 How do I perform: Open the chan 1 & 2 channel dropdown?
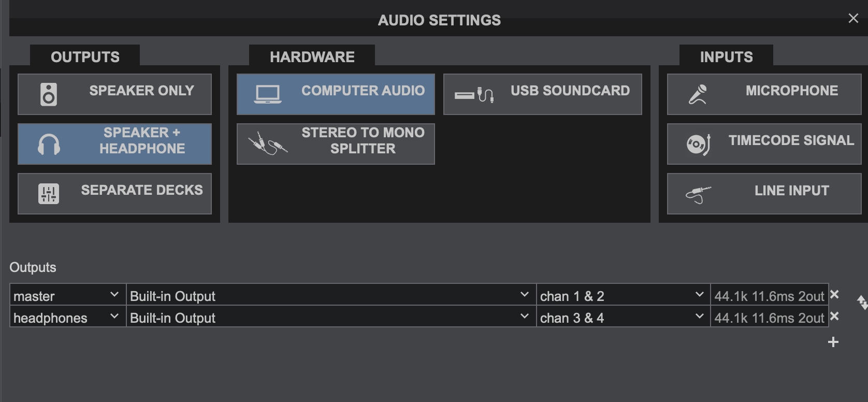click(x=623, y=295)
